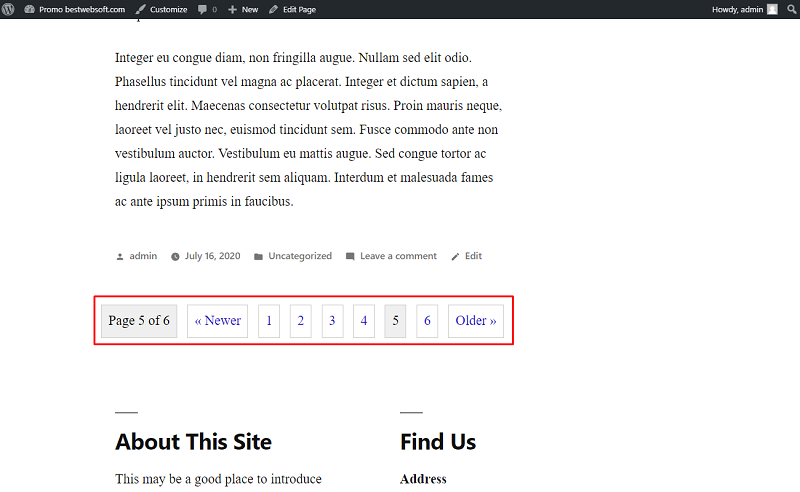Click the author person icon
This screenshot has width=800, height=492.
coord(120,256)
